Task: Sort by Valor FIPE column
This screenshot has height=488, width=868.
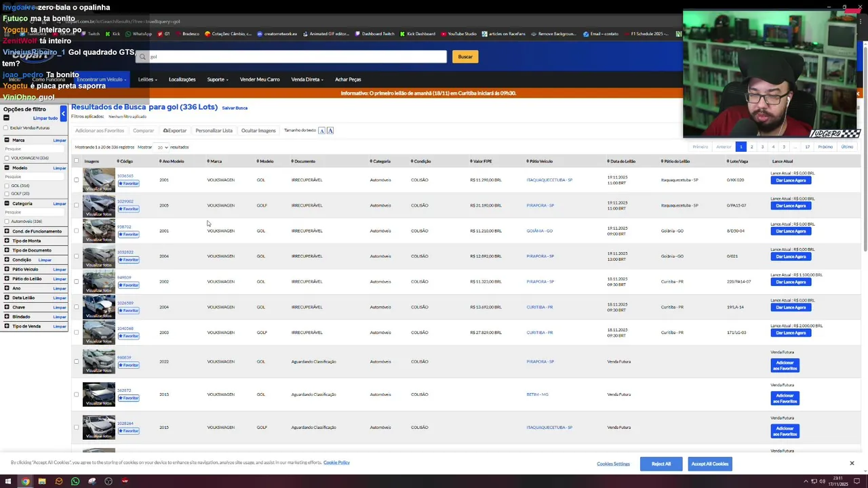Action: [481, 161]
